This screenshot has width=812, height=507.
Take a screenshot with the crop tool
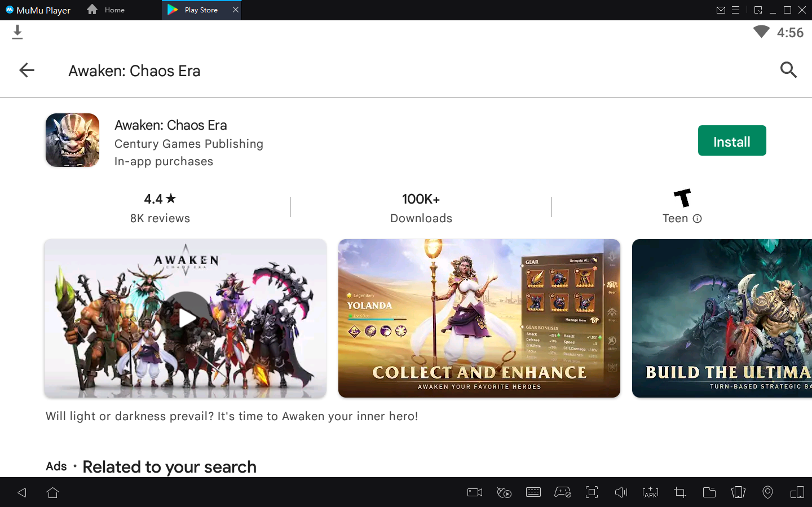point(679,492)
